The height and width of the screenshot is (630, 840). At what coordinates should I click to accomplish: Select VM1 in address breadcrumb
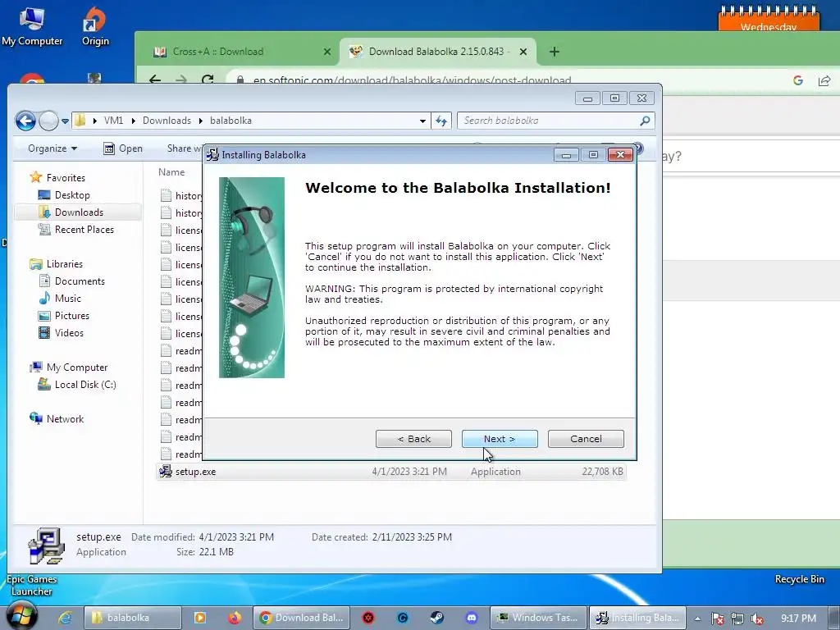click(113, 121)
